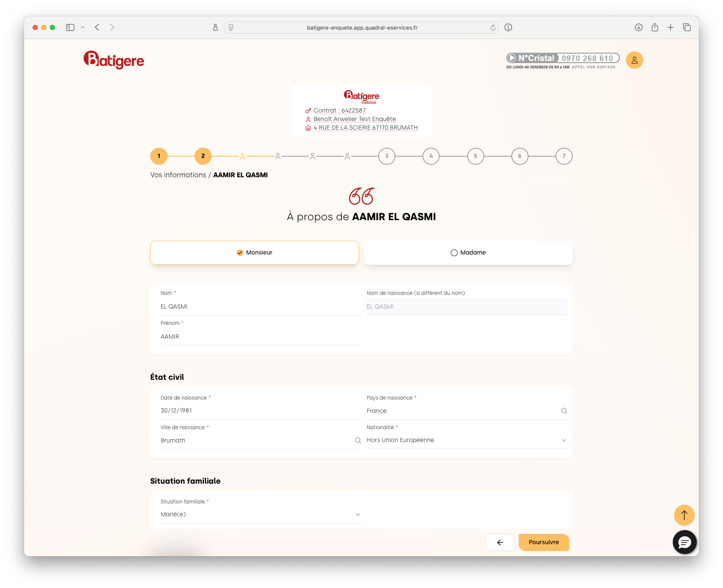Click the scroll-to-top arrow button
This screenshot has width=723, height=588.
click(684, 515)
